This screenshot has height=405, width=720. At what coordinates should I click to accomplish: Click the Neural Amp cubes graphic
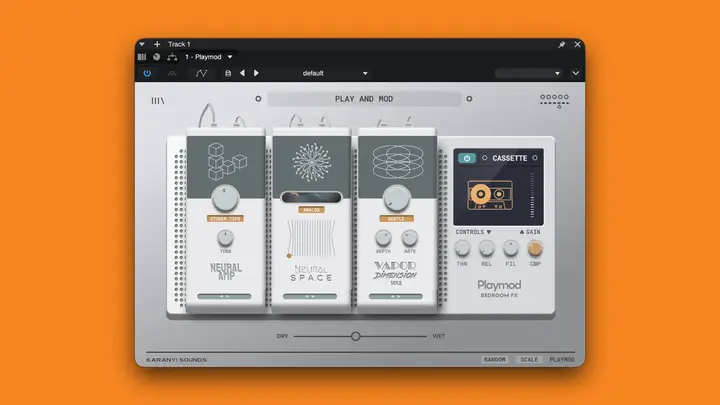click(227, 161)
